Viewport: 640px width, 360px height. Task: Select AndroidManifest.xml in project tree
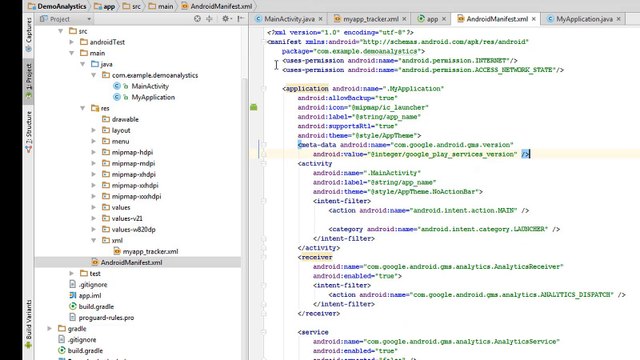coord(131,262)
